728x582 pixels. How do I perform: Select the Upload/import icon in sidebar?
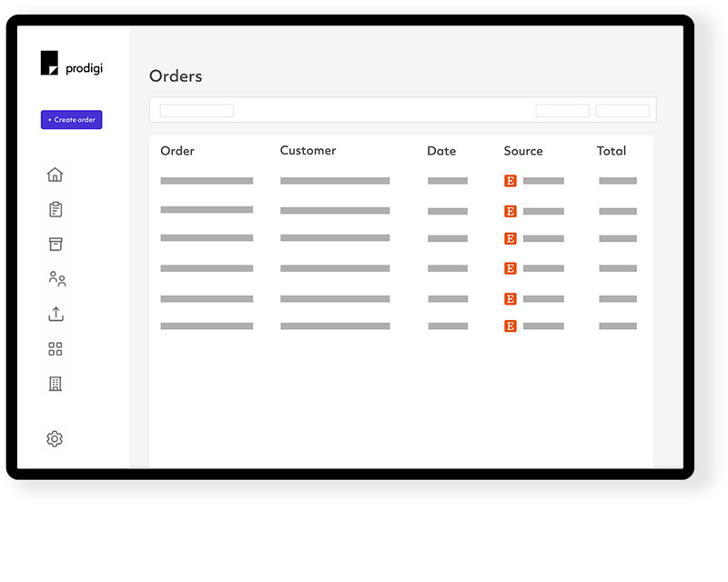point(55,314)
